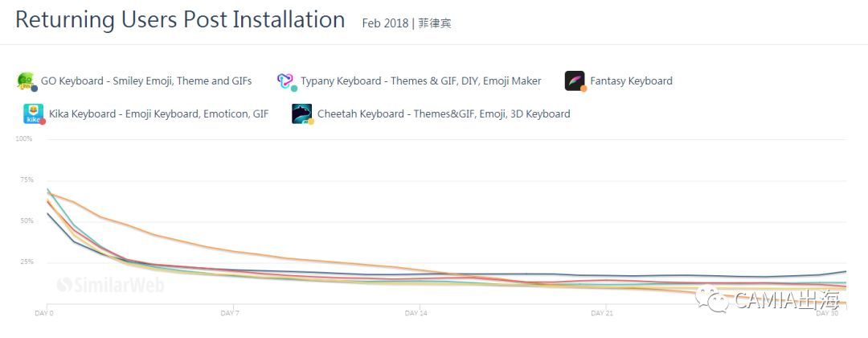Screen dimensions: 868x338
Task: Click the teal dot on Typany icon
Action: tap(294, 89)
